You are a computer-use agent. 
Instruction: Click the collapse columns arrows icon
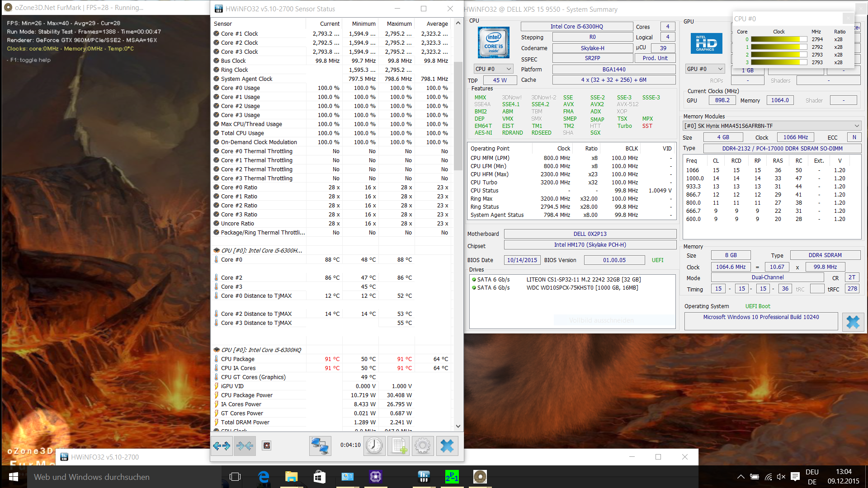pos(245,446)
